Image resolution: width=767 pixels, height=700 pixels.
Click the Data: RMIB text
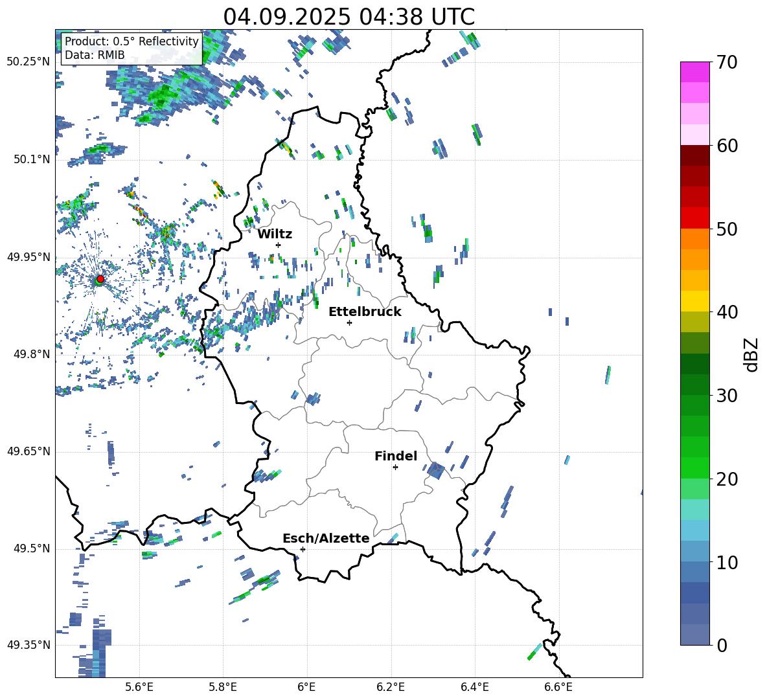pos(95,55)
